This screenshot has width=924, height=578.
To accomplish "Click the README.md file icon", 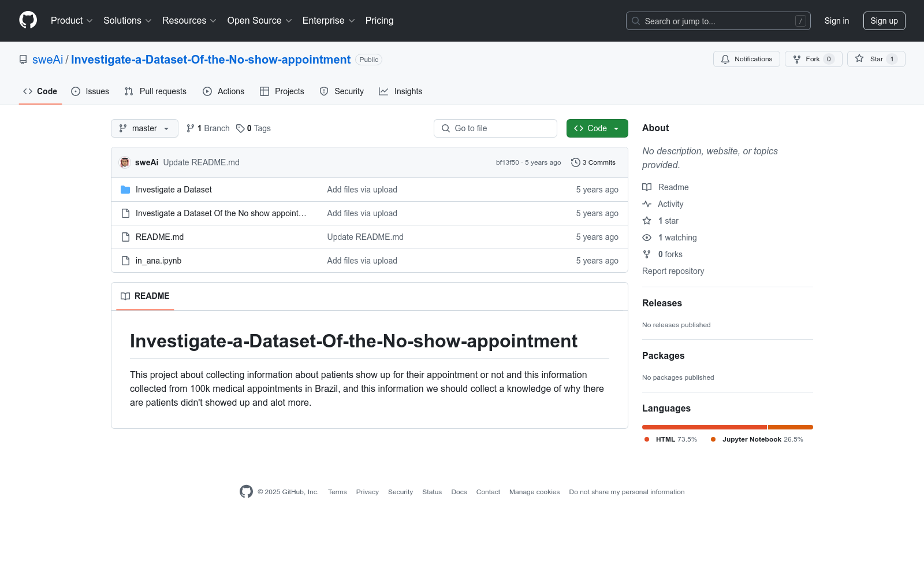I will pos(125,237).
